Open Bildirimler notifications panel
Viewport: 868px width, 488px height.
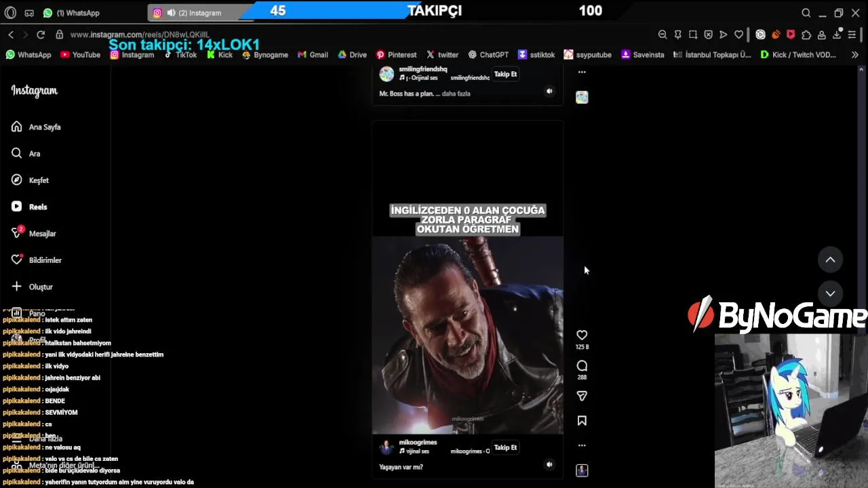[37, 260]
